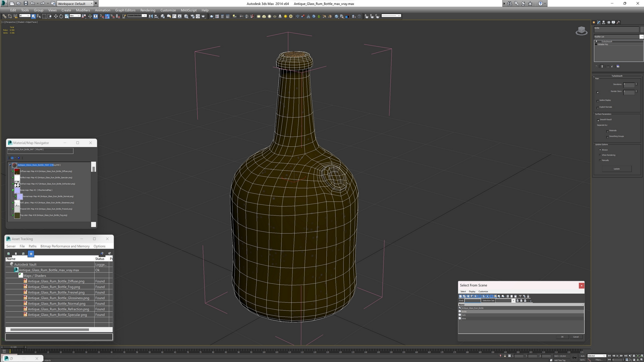Toggle the Smooth Result checkbox
This screenshot has width=644, height=362.
coord(598,120)
